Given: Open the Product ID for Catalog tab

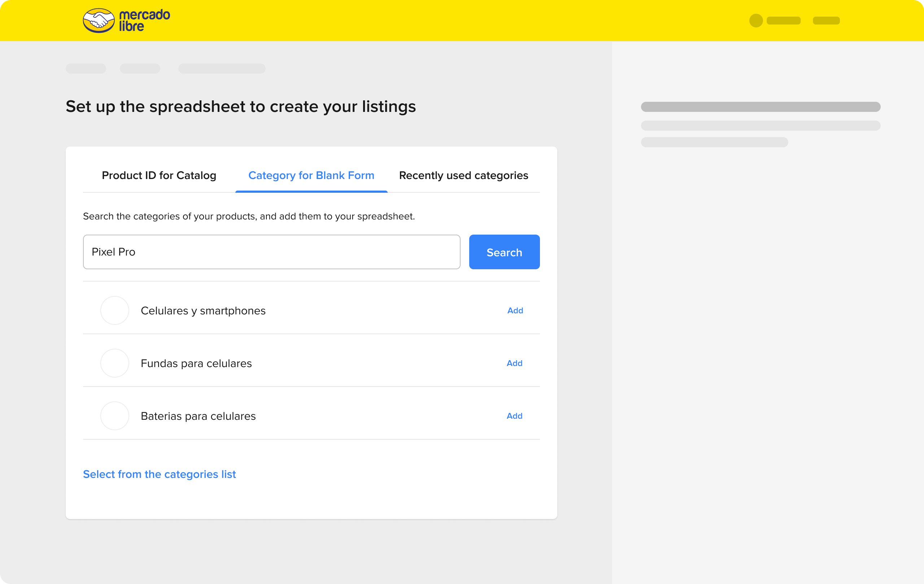Looking at the screenshot, I should point(159,175).
